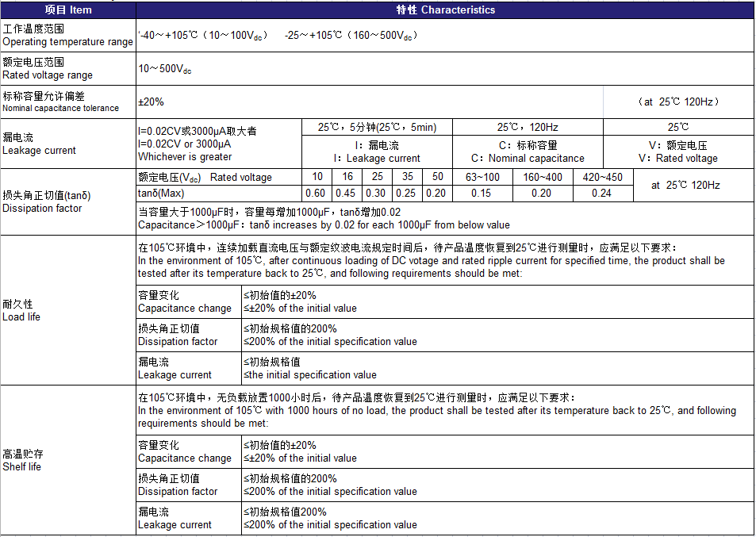
Task: Select the Operating temperature range label cell
Action: point(67,36)
